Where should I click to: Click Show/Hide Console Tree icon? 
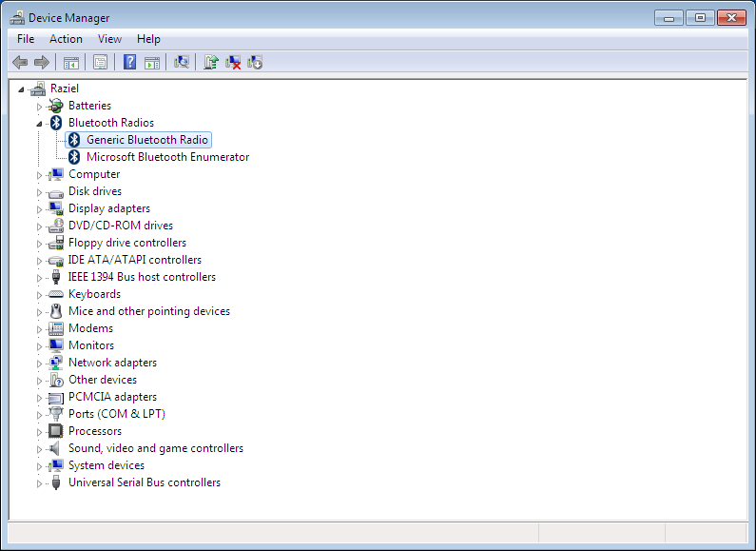70,62
